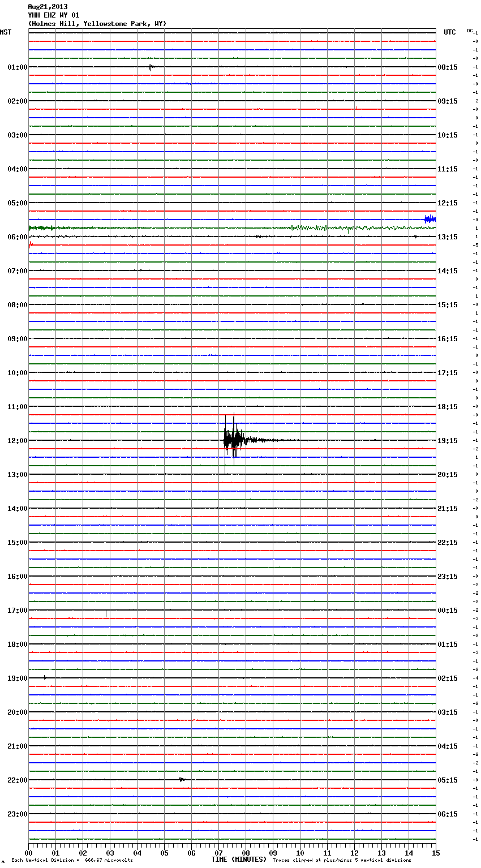Click the 13:15 UTC time label
Viewport: 481px width, 868px height.
(x=448, y=237)
